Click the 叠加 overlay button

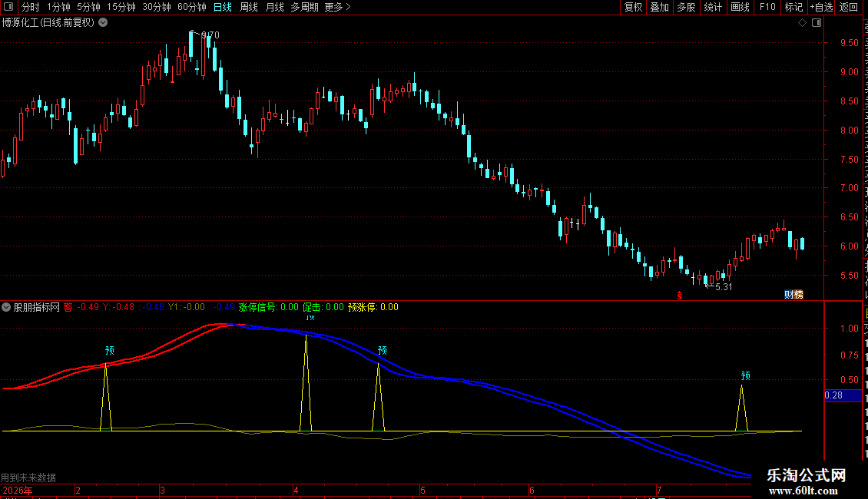coord(659,7)
